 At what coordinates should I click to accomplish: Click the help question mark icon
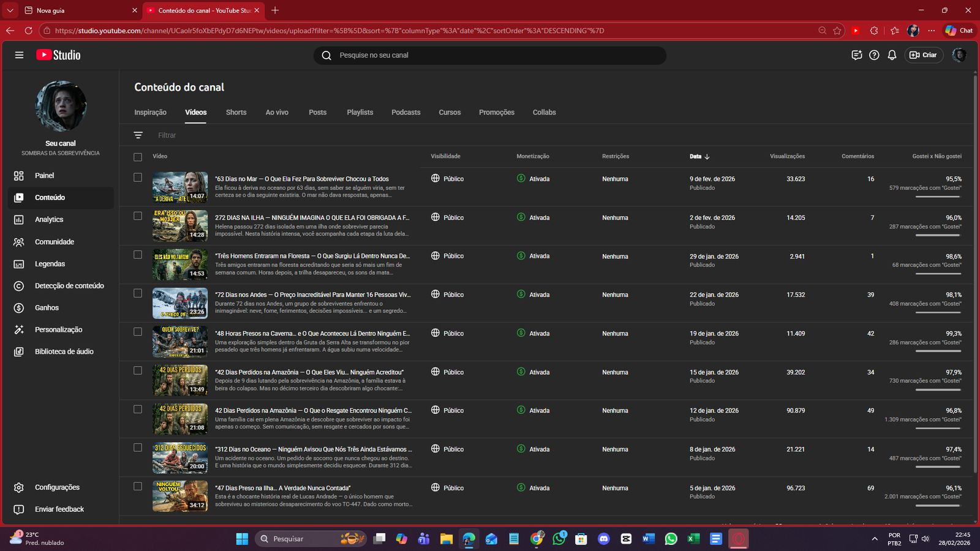point(874,55)
